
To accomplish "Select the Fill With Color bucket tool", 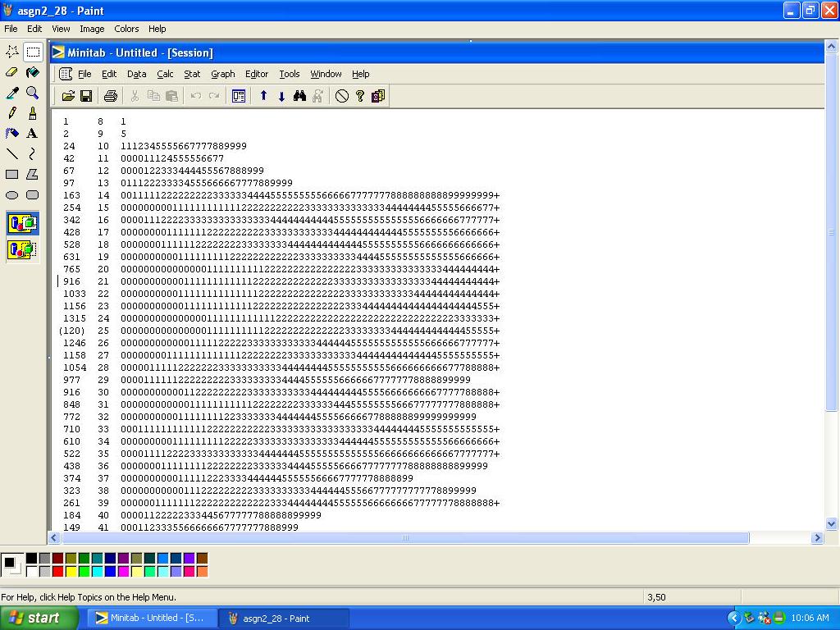I will [32, 72].
